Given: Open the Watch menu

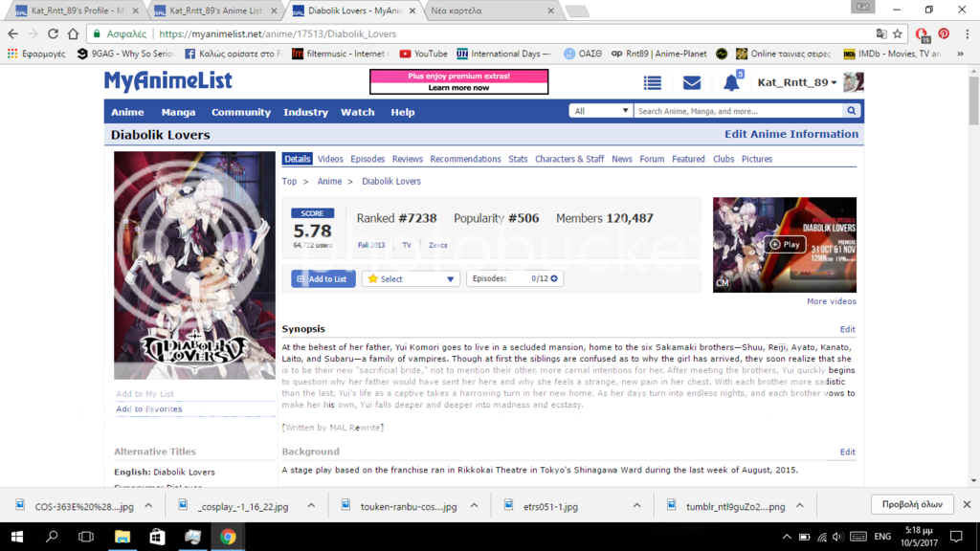Looking at the screenshot, I should 358,113.
